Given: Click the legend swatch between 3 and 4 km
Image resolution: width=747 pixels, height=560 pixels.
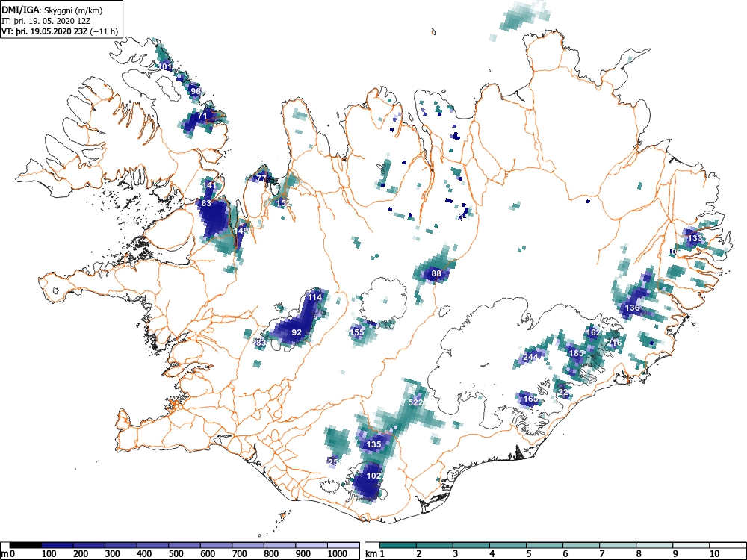Looking at the screenshot, I should coord(471,545).
